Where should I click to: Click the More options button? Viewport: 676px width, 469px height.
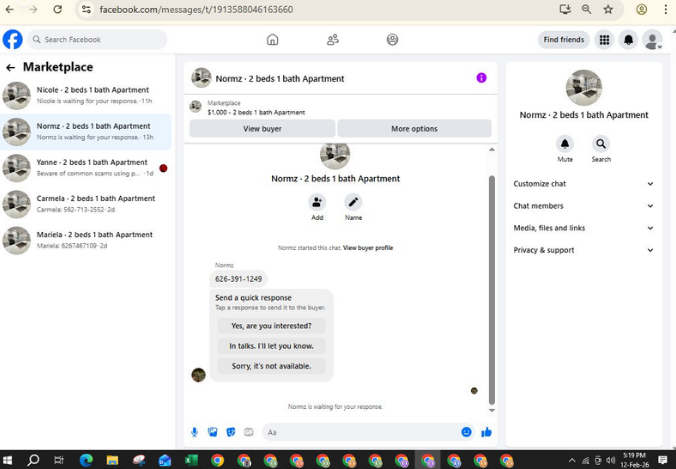(414, 128)
